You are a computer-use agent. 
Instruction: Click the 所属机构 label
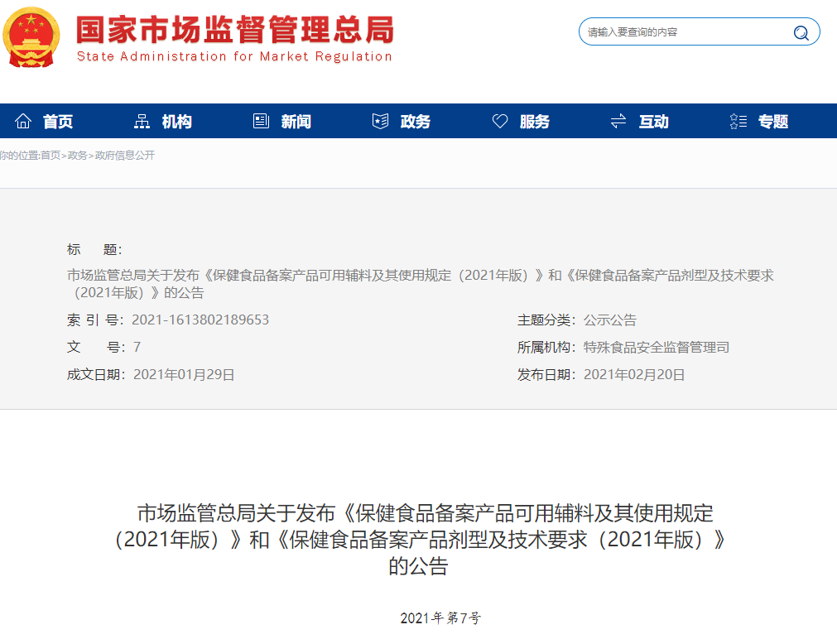tap(546, 348)
